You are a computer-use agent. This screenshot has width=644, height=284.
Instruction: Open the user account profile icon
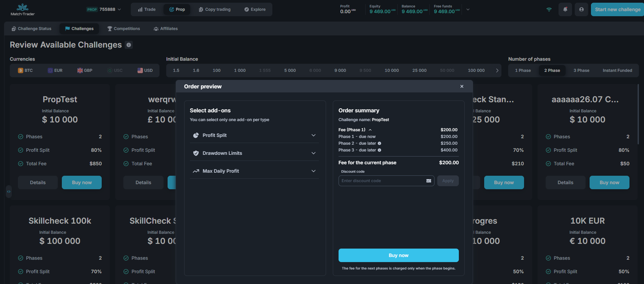581,9
